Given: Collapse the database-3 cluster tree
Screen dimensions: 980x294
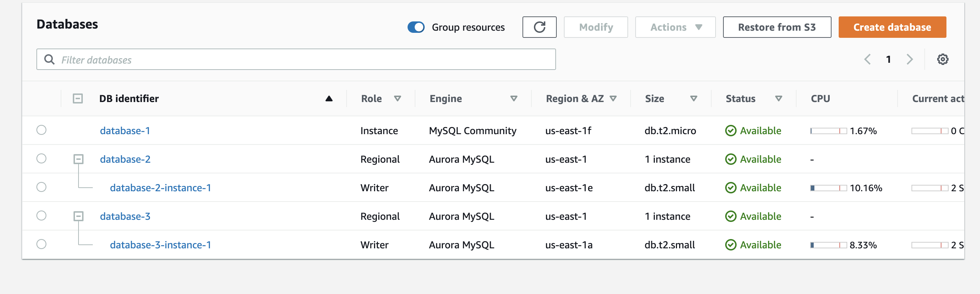Looking at the screenshot, I should point(79,216).
